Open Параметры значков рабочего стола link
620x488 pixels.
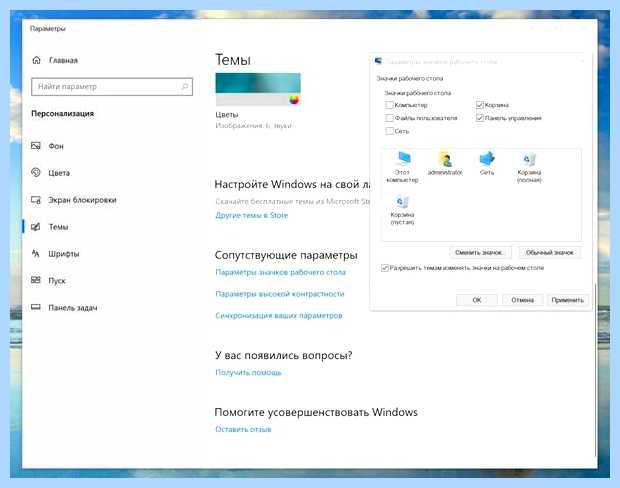coord(280,272)
